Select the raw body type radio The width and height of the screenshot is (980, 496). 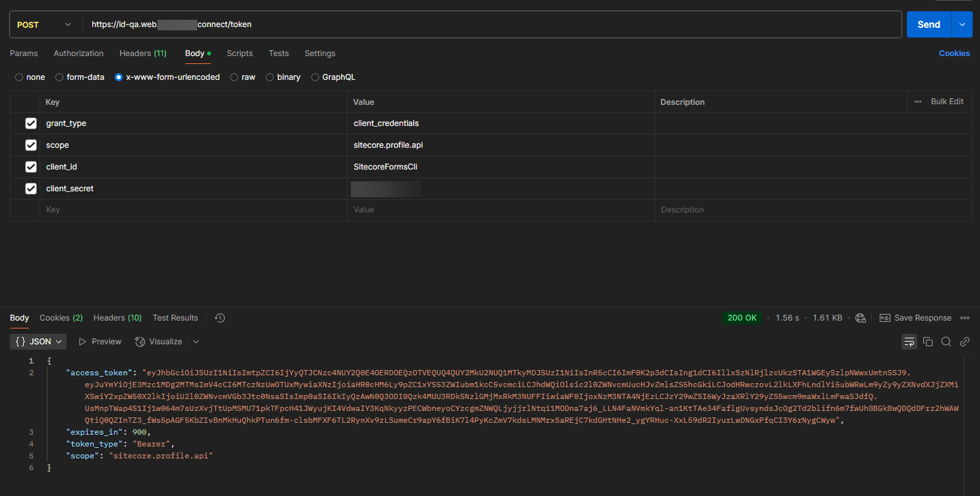tap(235, 77)
